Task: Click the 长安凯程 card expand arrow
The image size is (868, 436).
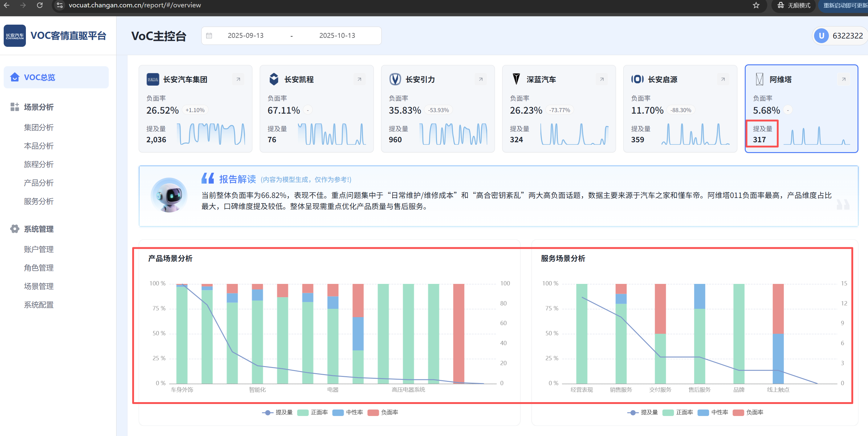Action: pos(359,79)
